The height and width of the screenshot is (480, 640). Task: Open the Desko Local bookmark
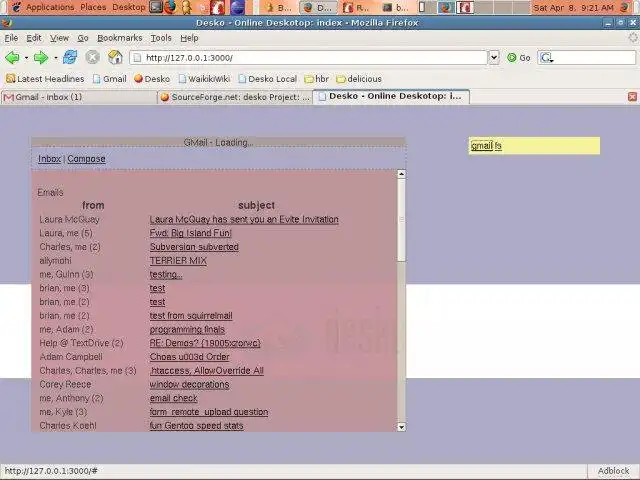268,79
